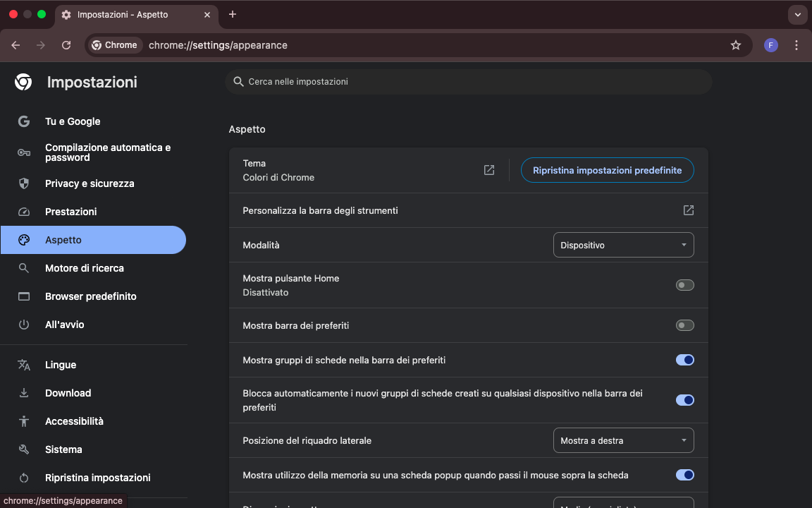The width and height of the screenshot is (812, 508).
Task: Click the Cerca nelle impostazioni search field
Action: click(x=468, y=81)
